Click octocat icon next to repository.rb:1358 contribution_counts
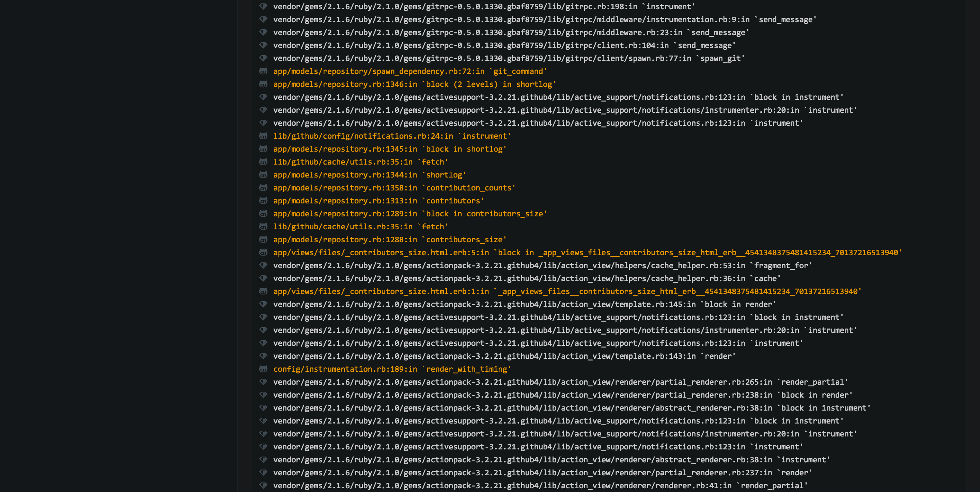The image size is (980, 492). point(263,188)
